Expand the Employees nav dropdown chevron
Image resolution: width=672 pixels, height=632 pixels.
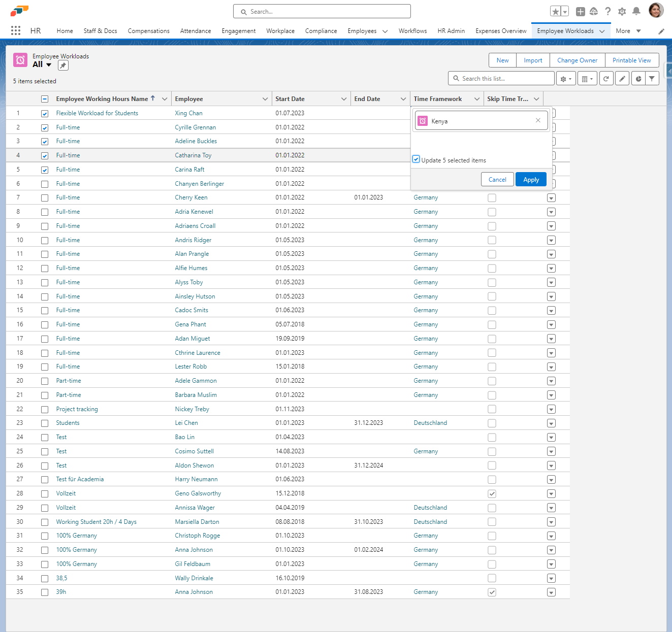[385, 31]
